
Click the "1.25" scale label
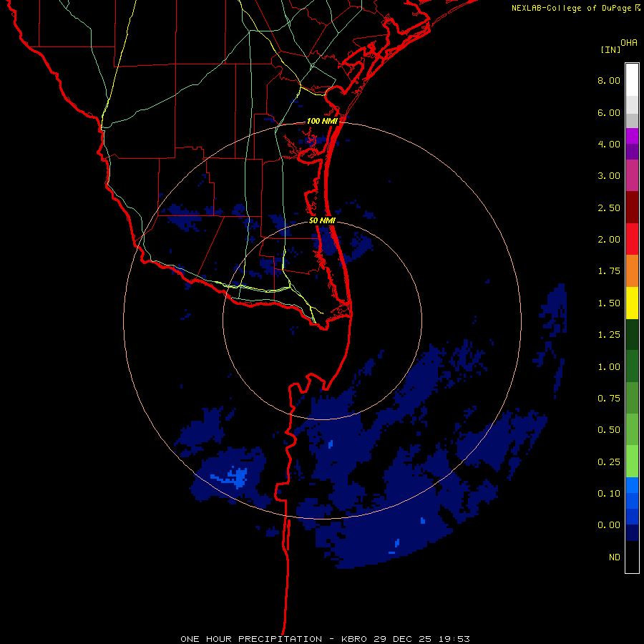coord(609,335)
